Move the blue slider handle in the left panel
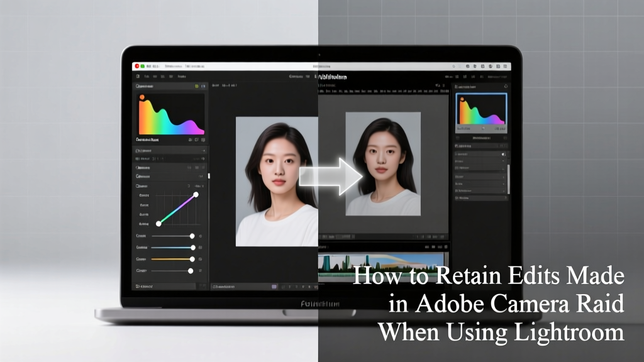The image size is (644, 362). point(192,248)
